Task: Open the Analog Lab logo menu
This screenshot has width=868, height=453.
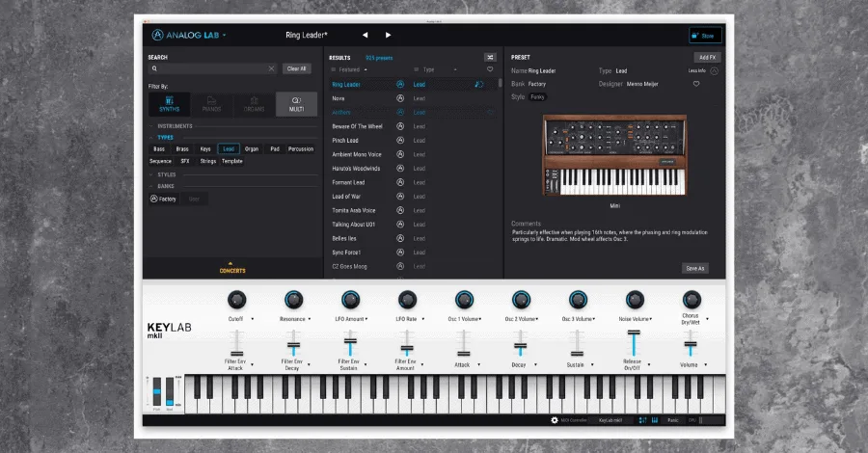Action: (x=188, y=35)
